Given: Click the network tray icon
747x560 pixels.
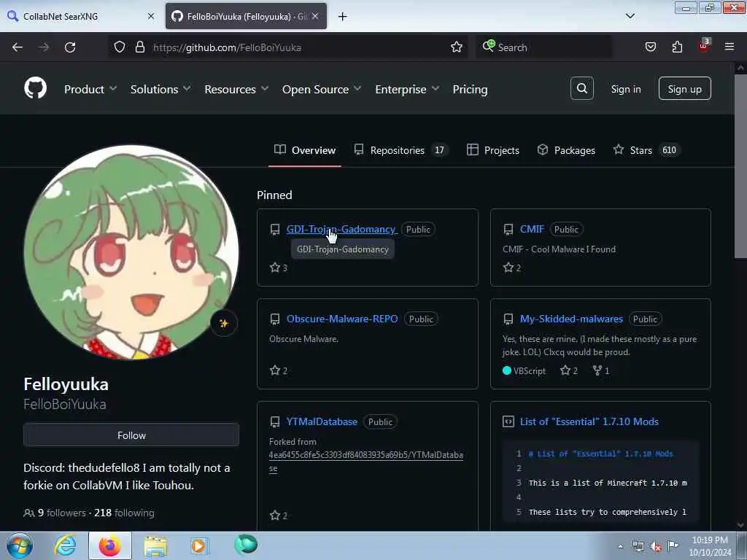Looking at the screenshot, I should pos(638,547).
